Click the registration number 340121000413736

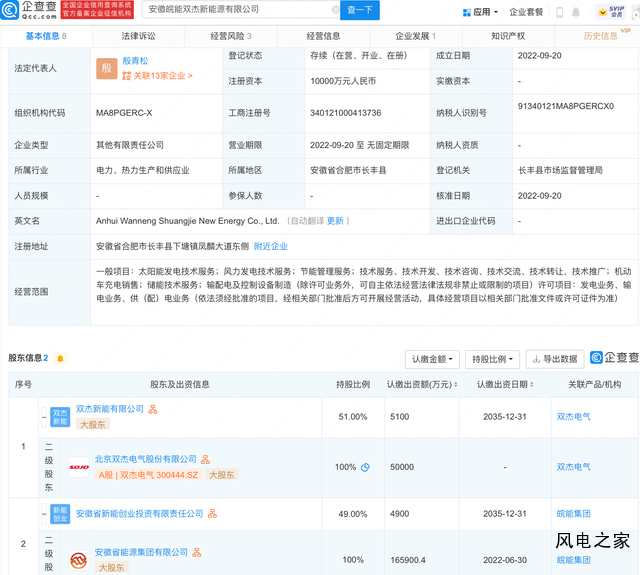click(346, 113)
